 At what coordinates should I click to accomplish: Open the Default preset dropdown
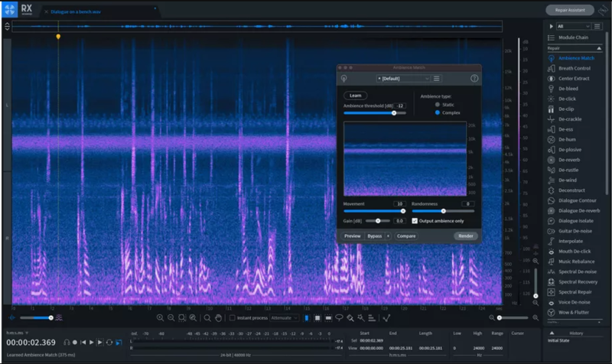(x=403, y=78)
